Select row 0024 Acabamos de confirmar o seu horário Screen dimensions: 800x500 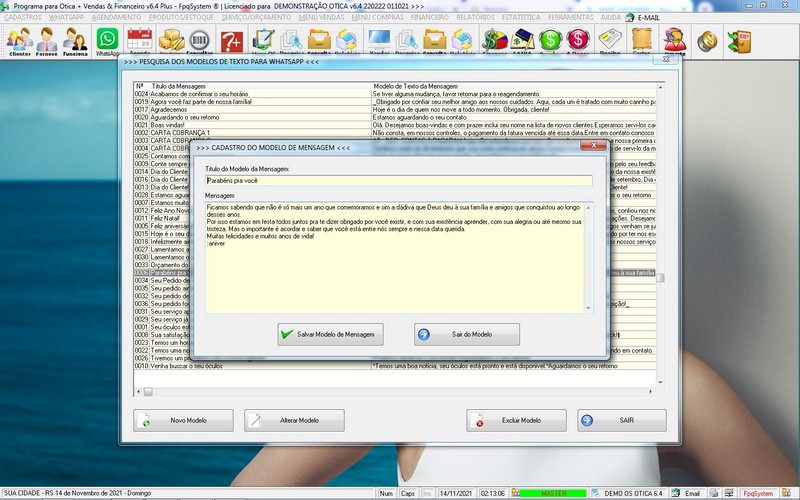[x=394, y=94]
